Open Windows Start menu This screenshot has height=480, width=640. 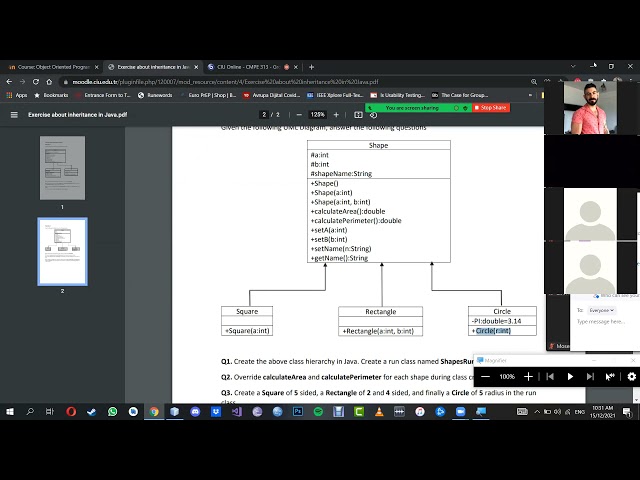coord(10,412)
